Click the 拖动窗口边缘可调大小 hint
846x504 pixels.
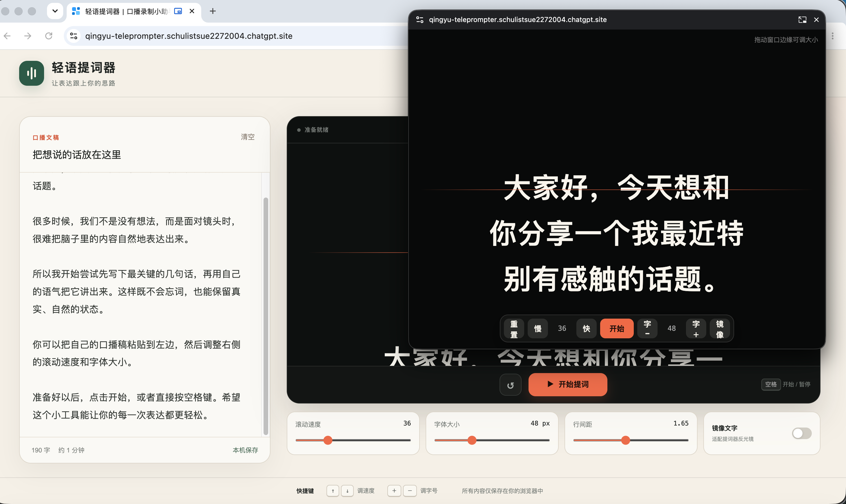(x=786, y=40)
